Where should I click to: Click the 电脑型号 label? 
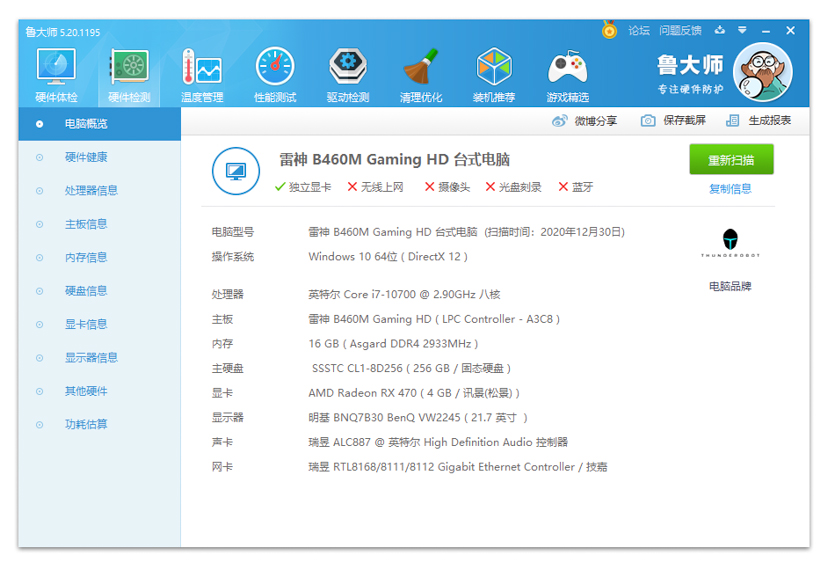(x=233, y=232)
